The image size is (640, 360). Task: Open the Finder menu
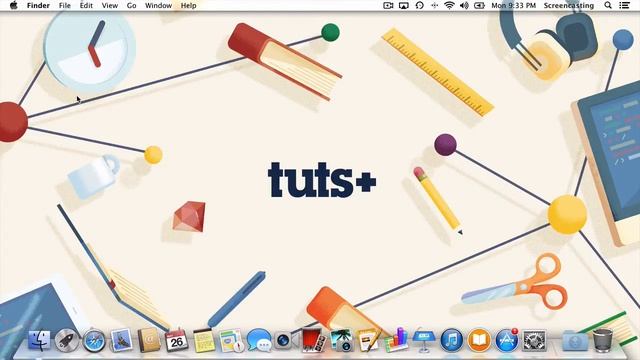point(38,6)
